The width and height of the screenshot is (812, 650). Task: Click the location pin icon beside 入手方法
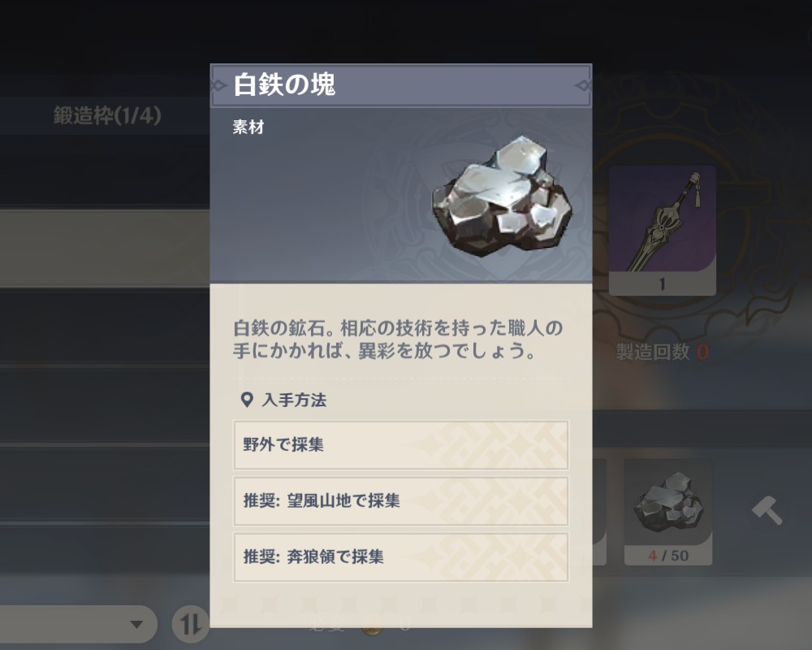247,400
